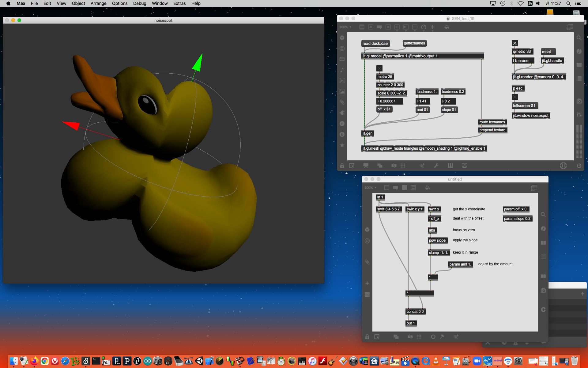
Task: Toggle the grid icon in GEN_test_19 bottom toolbar
Action: pos(403,166)
